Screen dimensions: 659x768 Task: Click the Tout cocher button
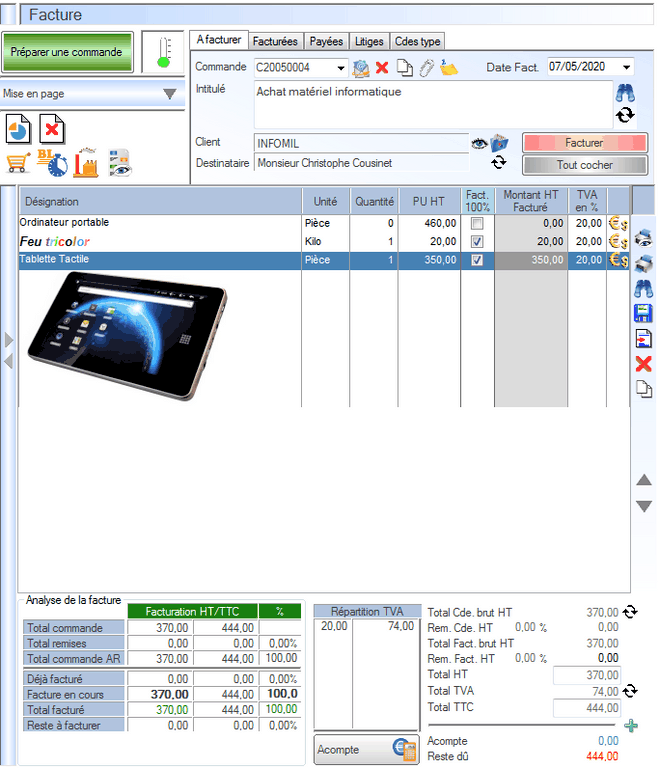pos(585,165)
